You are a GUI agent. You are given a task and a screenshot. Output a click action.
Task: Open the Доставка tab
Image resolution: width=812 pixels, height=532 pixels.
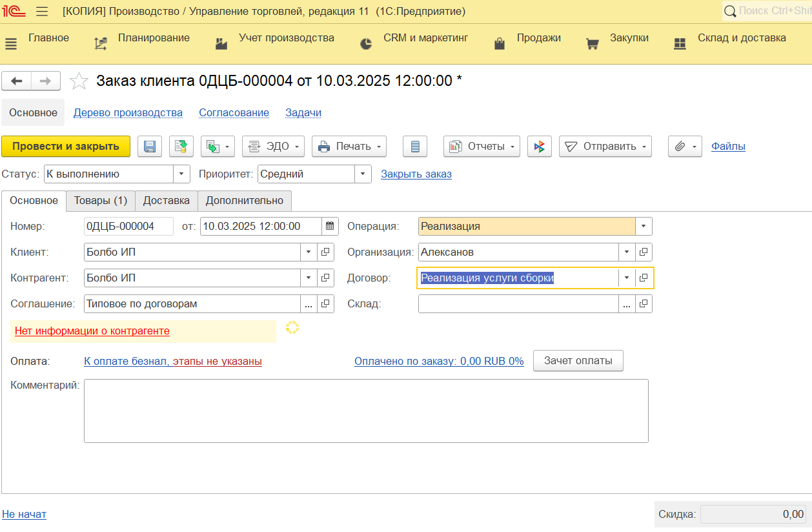pos(167,201)
